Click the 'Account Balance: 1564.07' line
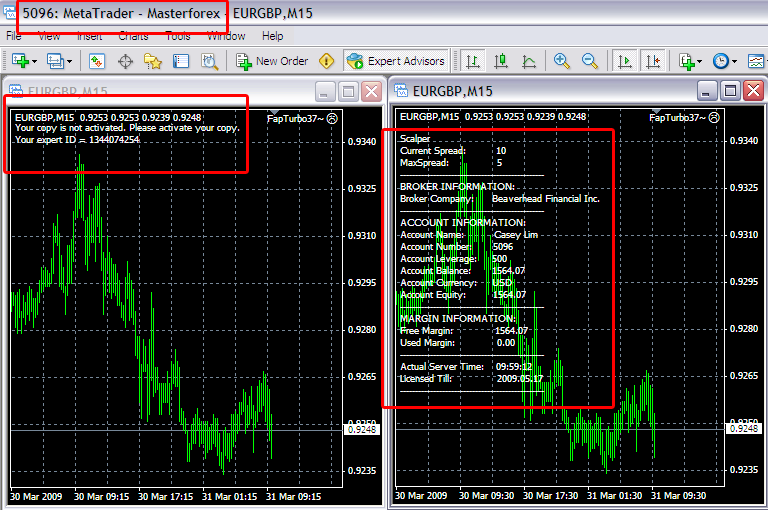768x510 pixels. click(x=462, y=270)
